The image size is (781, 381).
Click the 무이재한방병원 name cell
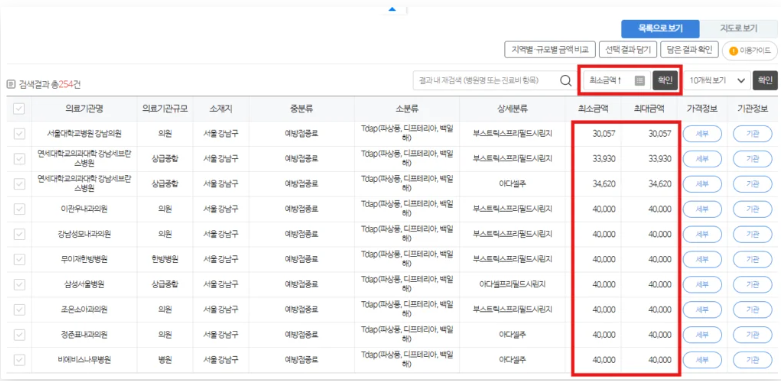pos(84,259)
